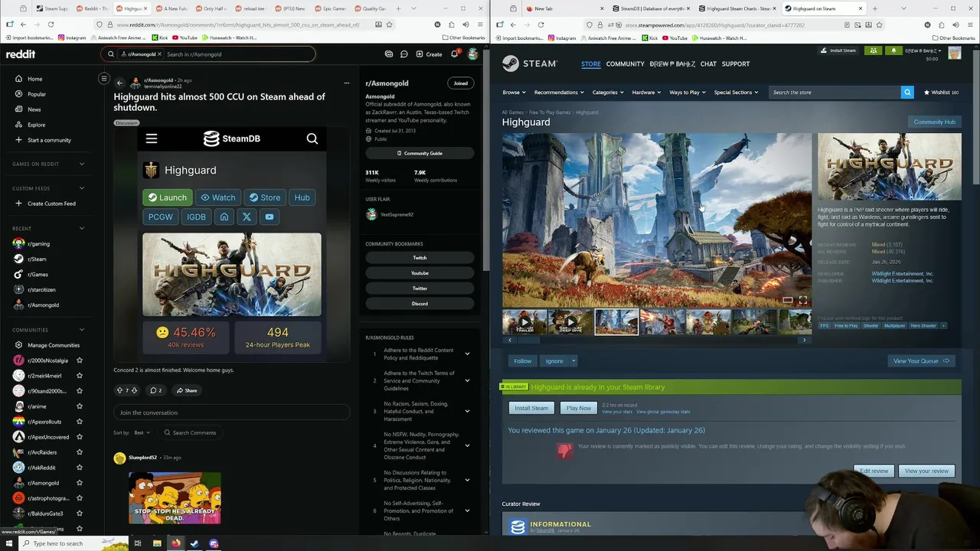Collapse the Custom Feeds section
Viewport: 980px width, 551px height.
click(82, 188)
